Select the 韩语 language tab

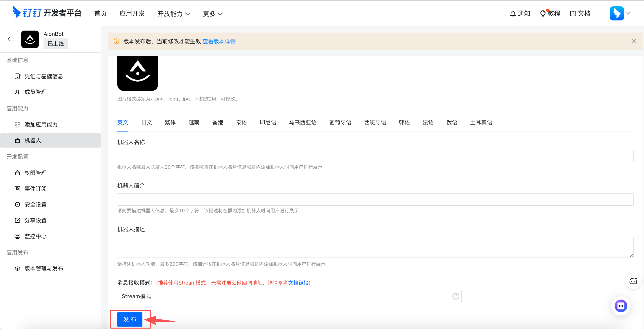404,122
